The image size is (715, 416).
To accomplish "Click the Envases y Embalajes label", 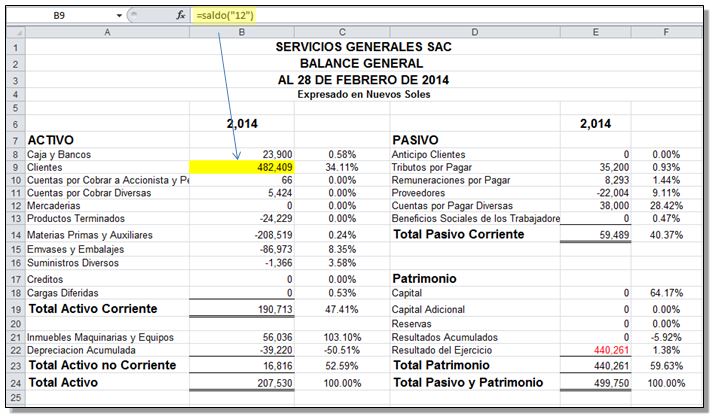I will 75,250.
